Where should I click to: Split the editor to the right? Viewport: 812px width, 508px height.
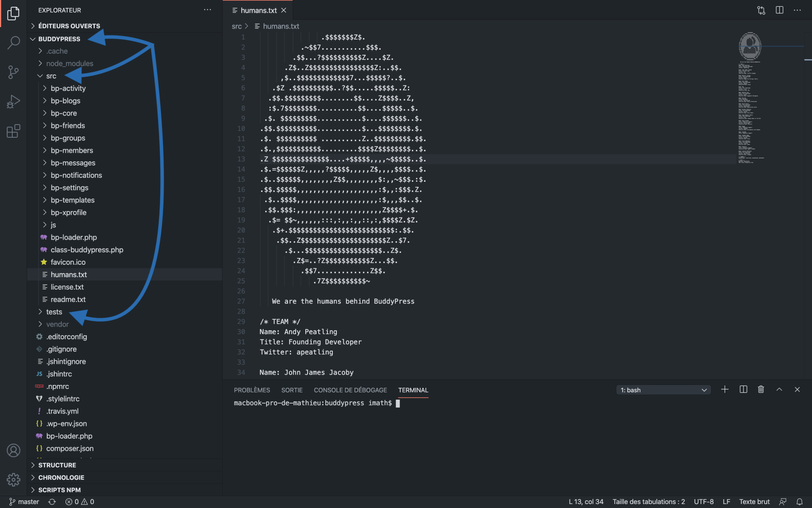click(779, 10)
